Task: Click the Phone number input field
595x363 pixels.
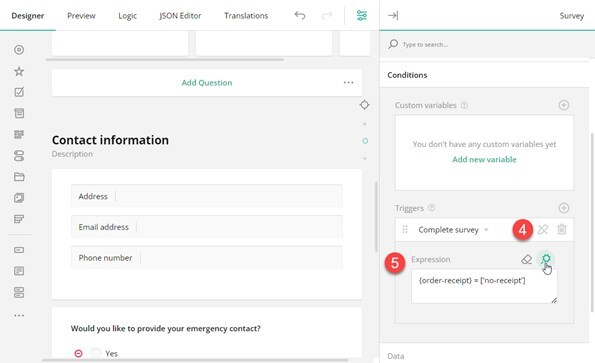Action: point(207,257)
